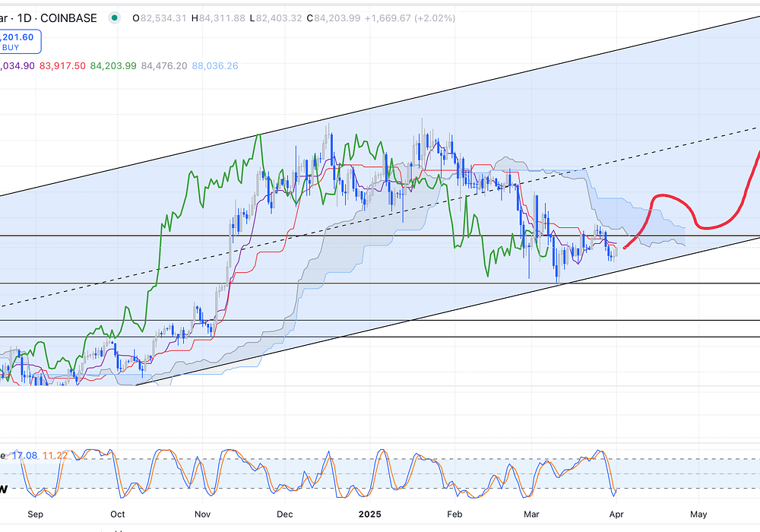Click the May label on time axis
Image resolution: width=760 pixels, height=532 pixels.
tap(698, 514)
